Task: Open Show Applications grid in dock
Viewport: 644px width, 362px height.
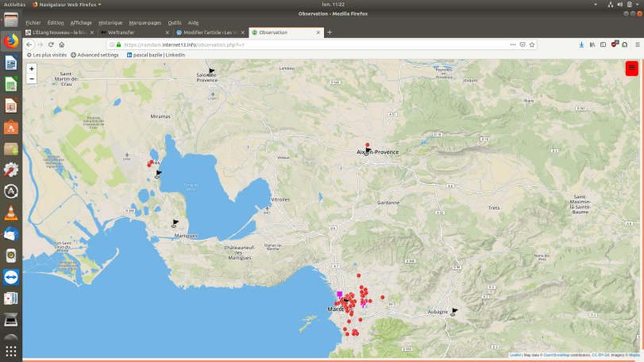Action: click(x=11, y=350)
